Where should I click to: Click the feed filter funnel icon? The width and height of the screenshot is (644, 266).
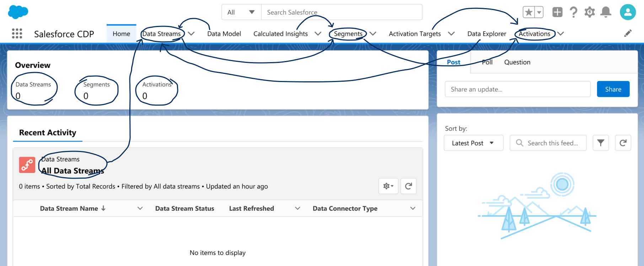[601, 143]
